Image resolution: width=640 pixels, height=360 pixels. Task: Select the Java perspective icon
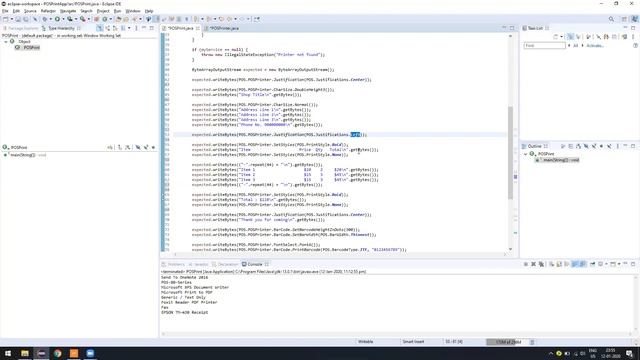click(x=634, y=19)
